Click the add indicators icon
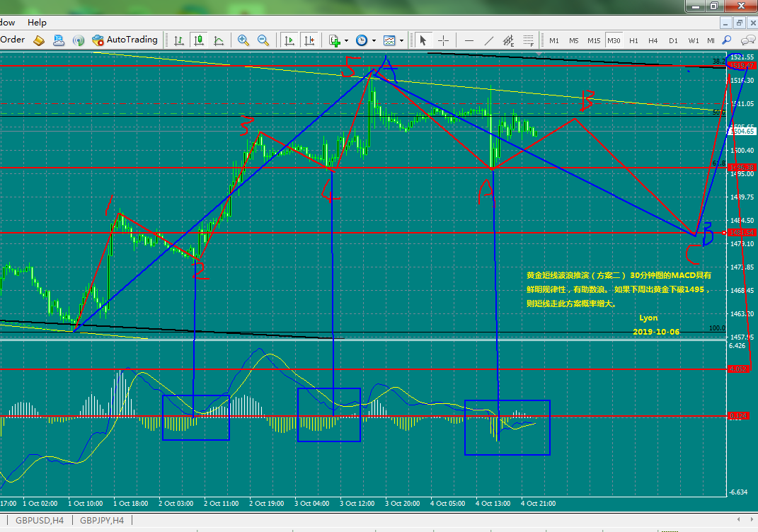This screenshot has width=758, height=532. click(x=334, y=40)
